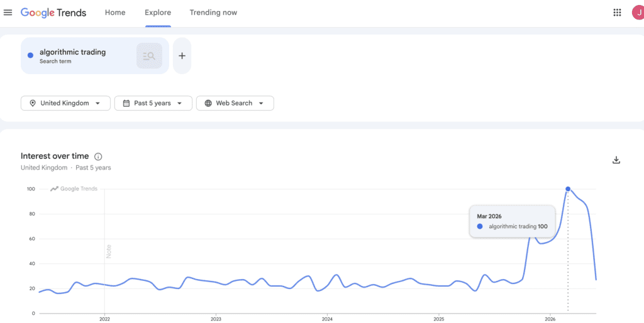Click the location pin icon
Screen dimensions: 644x323
33,103
